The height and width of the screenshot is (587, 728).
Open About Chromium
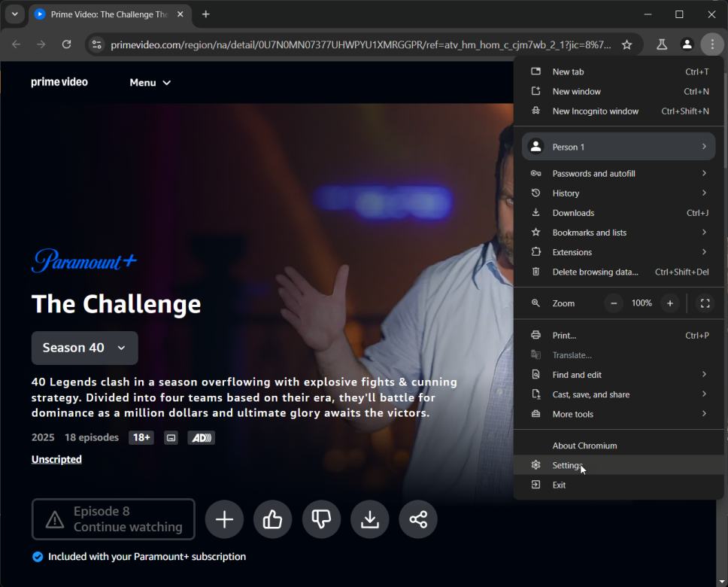[x=618, y=446]
